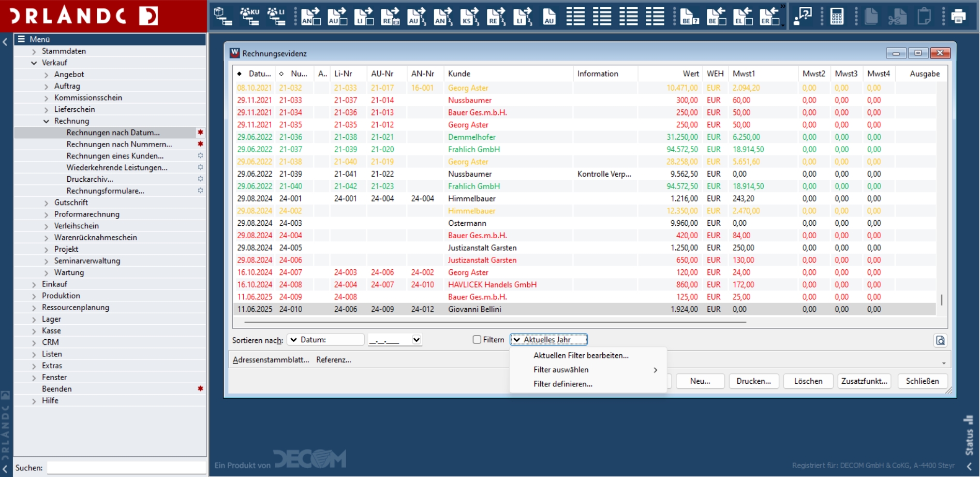Click the copy document icon
Screen dimensions: 980x477
871,16
